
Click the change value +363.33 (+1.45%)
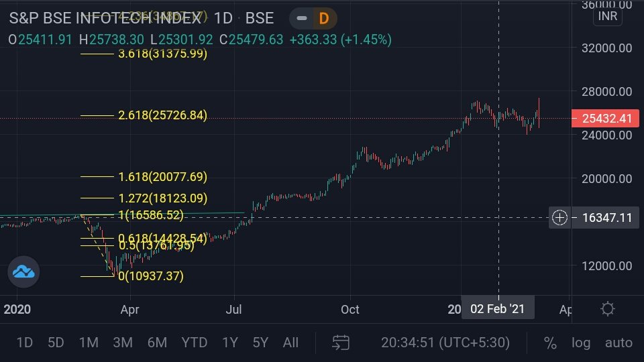click(x=341, y=40)
